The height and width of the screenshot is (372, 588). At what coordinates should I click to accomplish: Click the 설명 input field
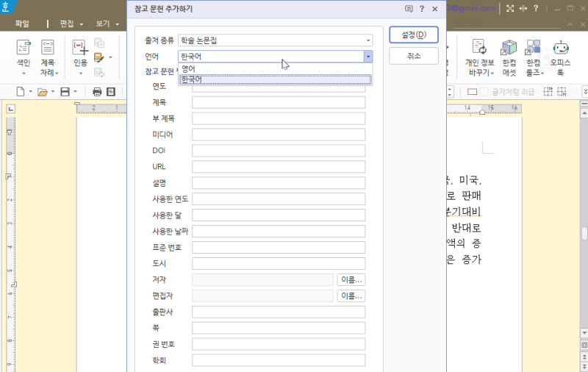tap(279, 183)
